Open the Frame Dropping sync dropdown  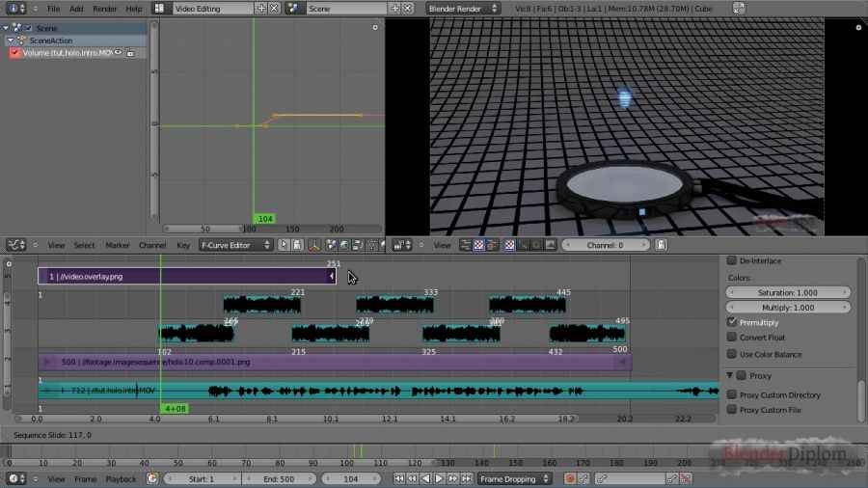click(x=515, y=478)
